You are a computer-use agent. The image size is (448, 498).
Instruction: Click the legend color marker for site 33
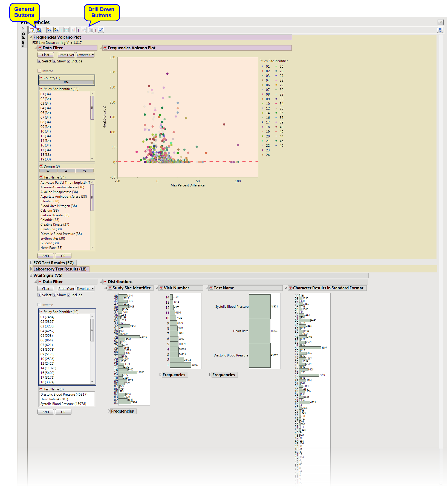click(276, 99)
